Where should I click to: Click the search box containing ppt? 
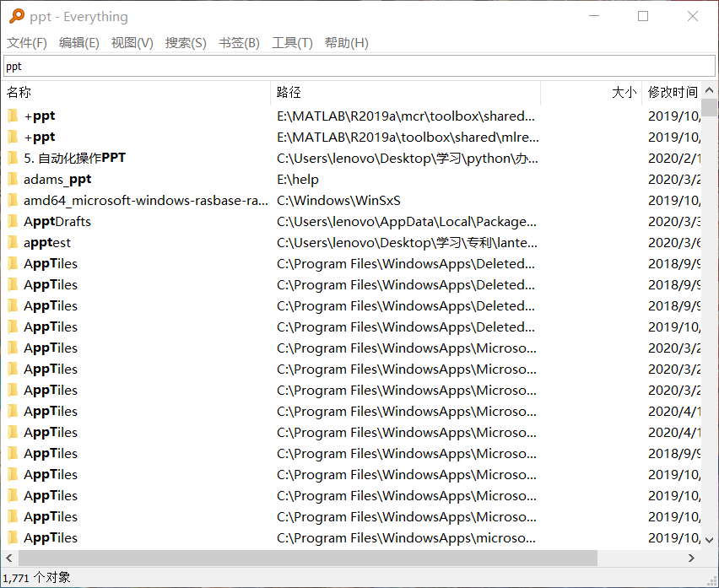pos(359,66)
